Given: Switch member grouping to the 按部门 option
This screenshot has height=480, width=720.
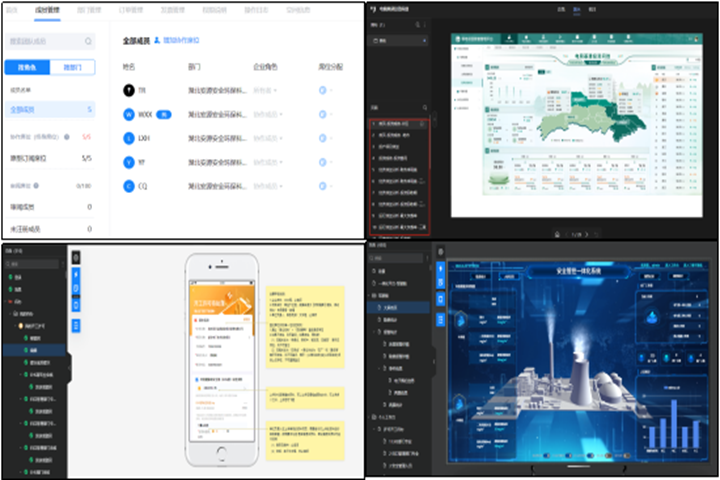Looking at the screenshot, I should pos(72,67).
